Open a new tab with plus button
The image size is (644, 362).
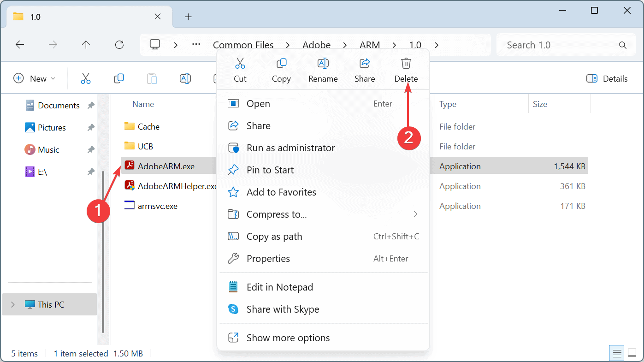coord(188,17)
